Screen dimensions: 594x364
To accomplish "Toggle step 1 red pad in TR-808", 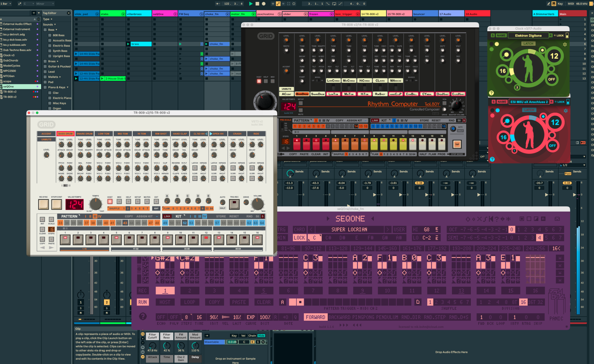I will [x=297, y=144].
